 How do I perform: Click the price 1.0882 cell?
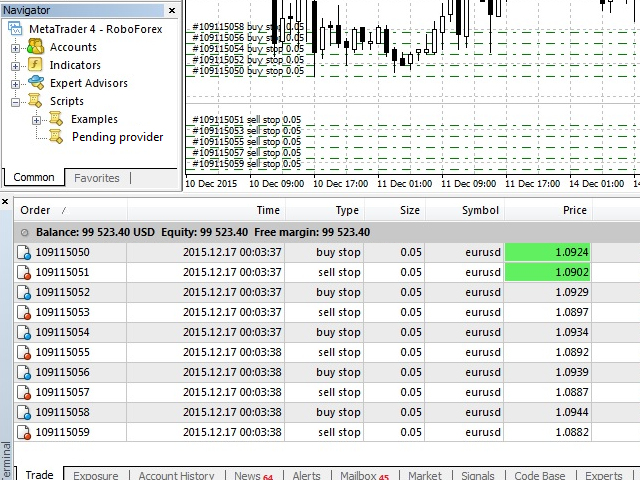[x=547, y=432]
